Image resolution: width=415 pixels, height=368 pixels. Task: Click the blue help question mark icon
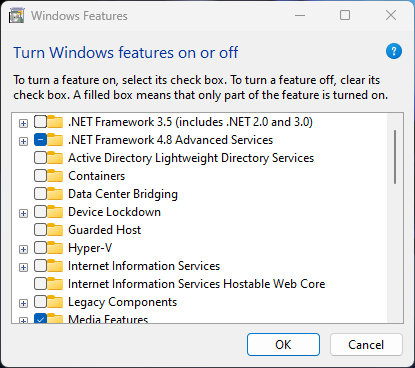coord(394,51)
